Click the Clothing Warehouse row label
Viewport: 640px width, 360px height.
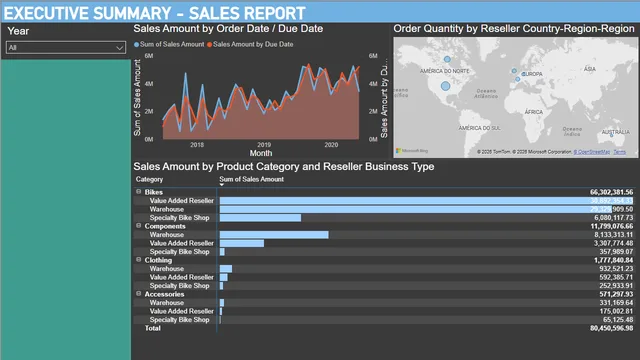(167, 269)
